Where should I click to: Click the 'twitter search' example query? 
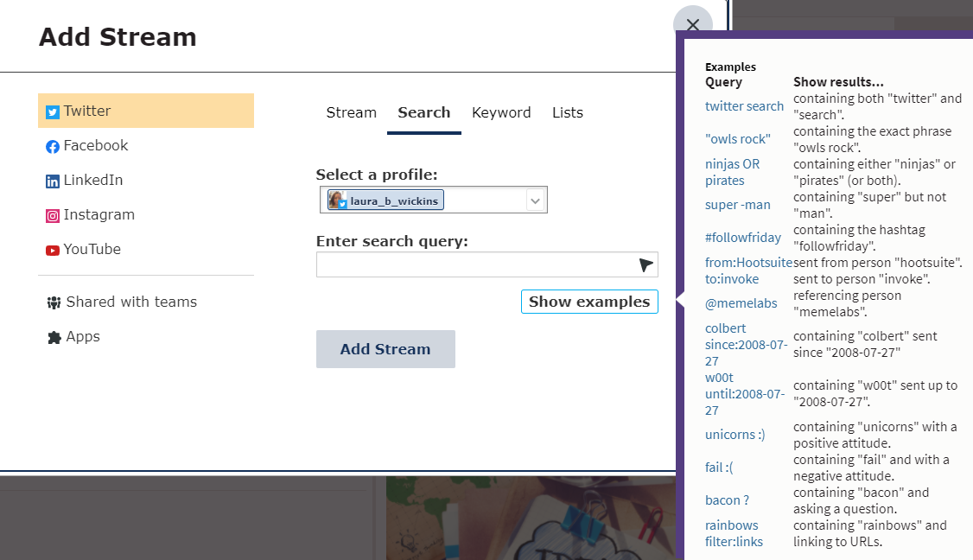(744, 106)
